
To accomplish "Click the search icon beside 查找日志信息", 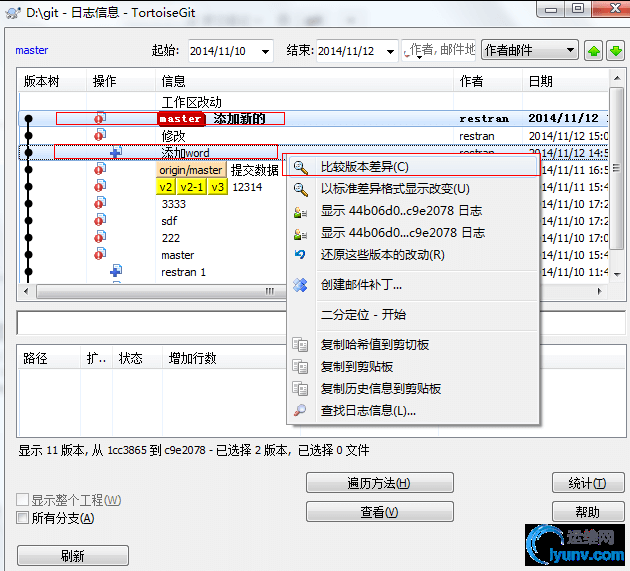I will point(300,410).
